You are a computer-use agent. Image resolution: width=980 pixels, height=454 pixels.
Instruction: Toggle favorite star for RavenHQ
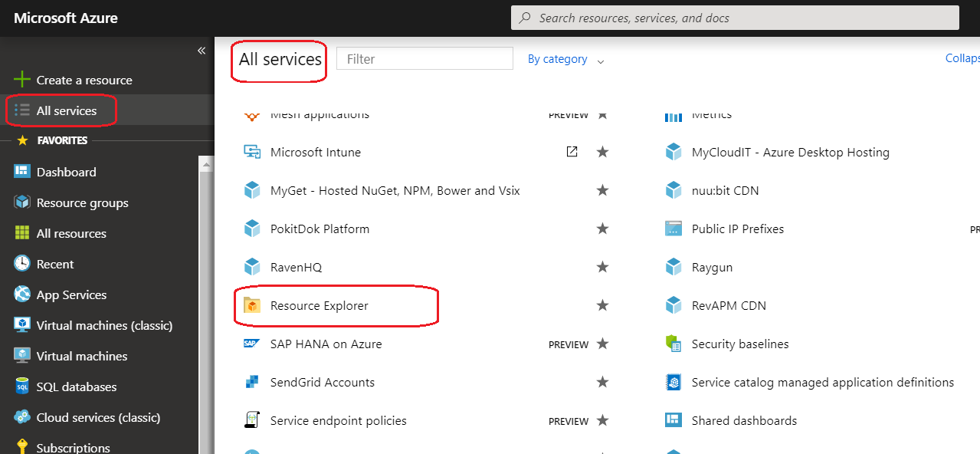click(602, 268)
